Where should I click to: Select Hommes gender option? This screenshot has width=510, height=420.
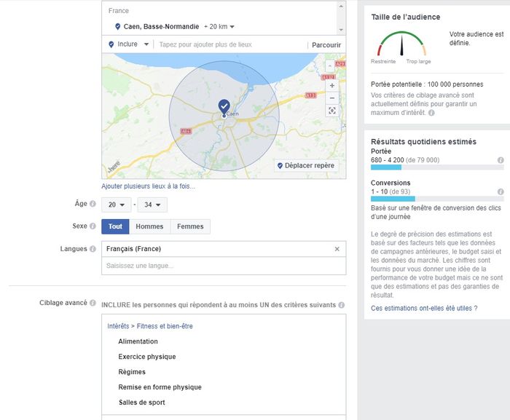pos(149,226)
